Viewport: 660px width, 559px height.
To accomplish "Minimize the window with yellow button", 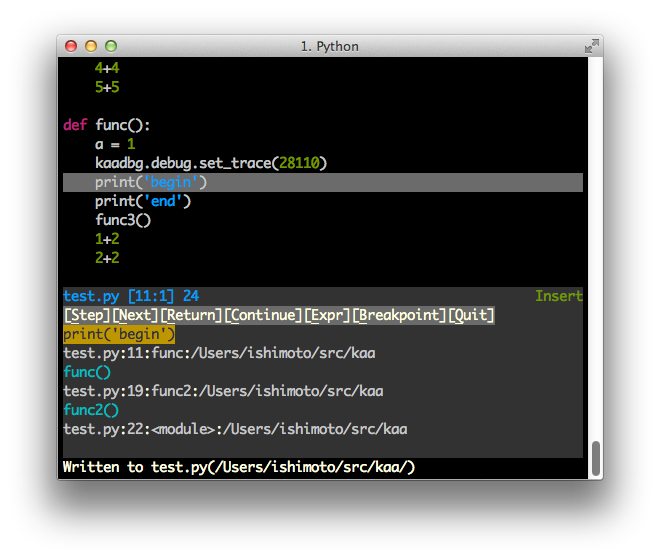I will tap(91, 46).
